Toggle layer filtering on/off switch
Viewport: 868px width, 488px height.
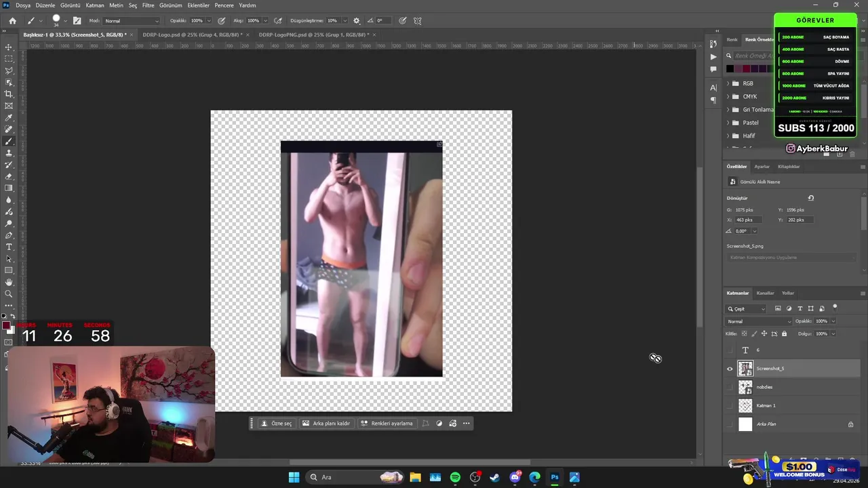point(835,307)
